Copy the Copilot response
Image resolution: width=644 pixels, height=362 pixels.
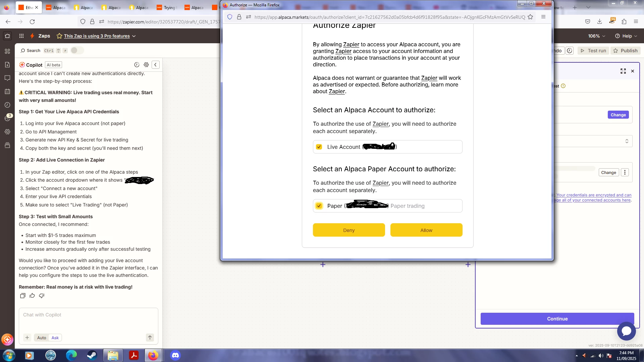click(22, 296)
